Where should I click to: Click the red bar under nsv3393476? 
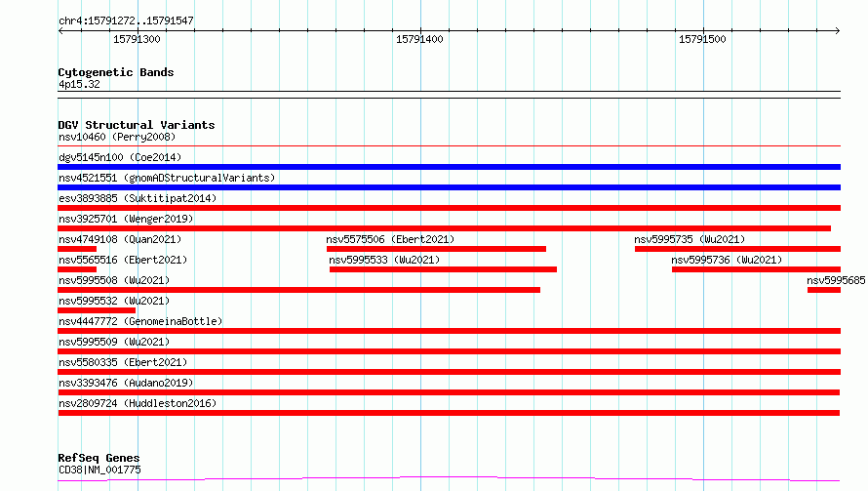coord(449,392)
